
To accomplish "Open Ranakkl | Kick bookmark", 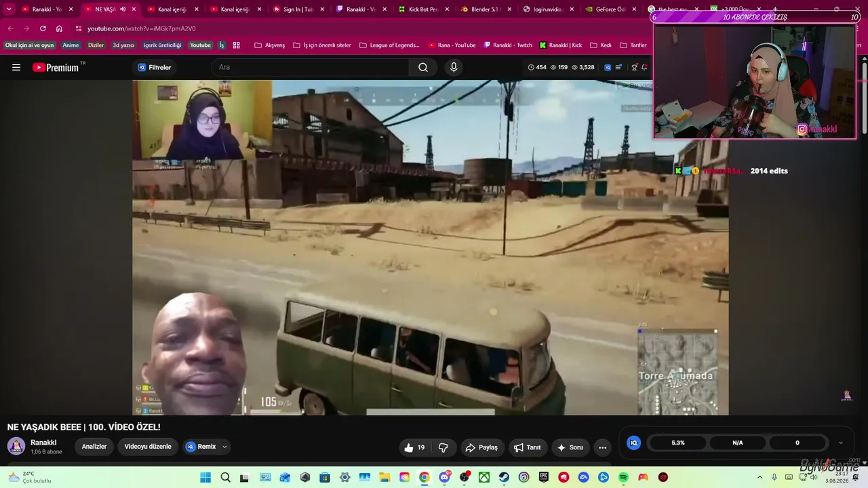I will click(x=561, y=45).
